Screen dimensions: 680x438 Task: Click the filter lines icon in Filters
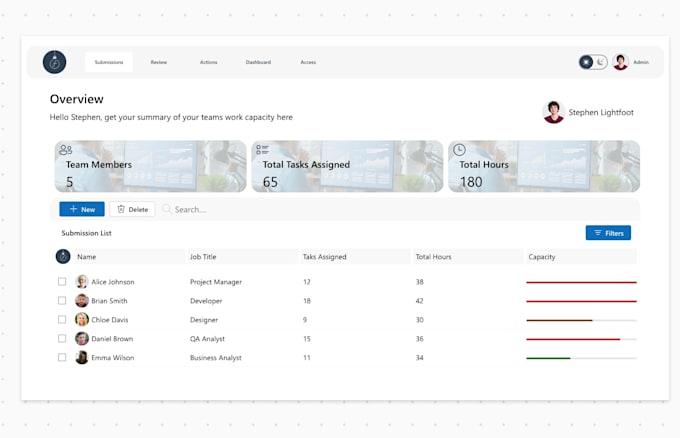pyautogui.click(x=598, y=233)
